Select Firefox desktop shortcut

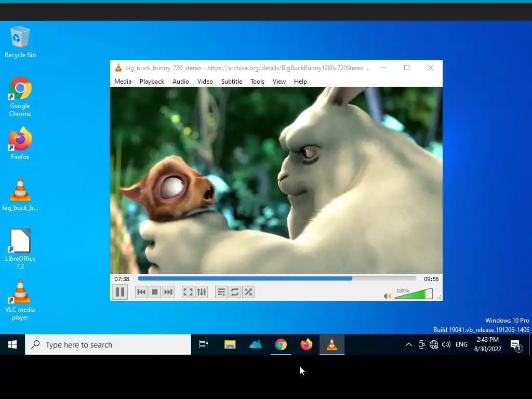(20, 143)
